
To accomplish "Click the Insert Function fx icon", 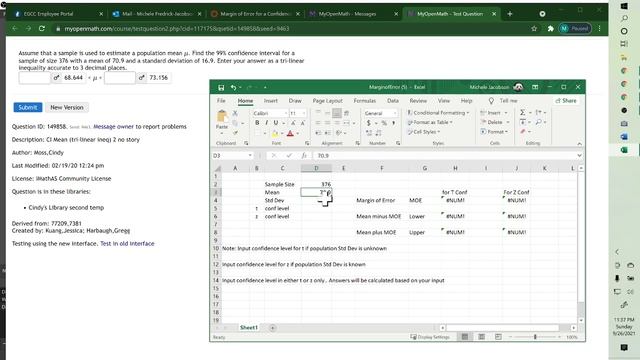I will tap(304, 156).
